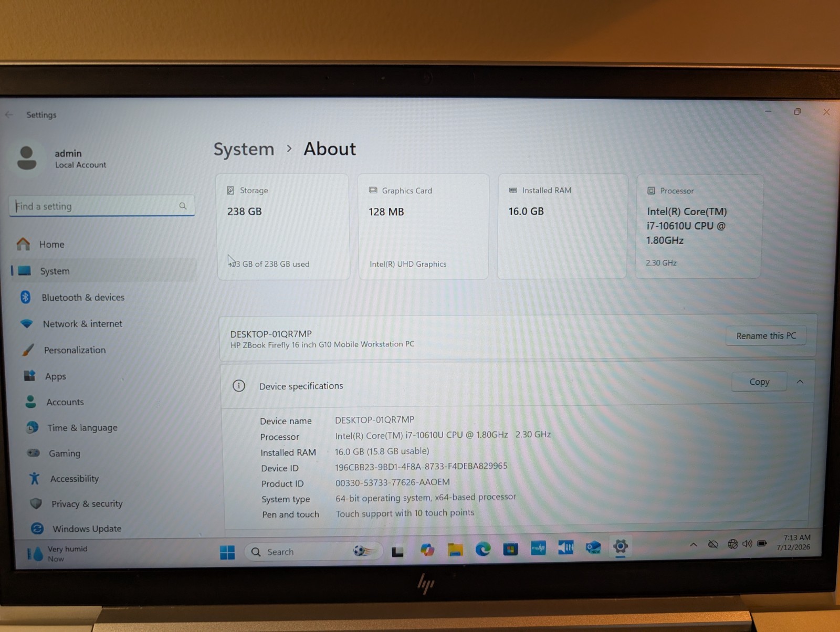Open the clock showing 7:13 AM
The height and width of the screenshot is (632, 840).
(x=794, y=542)
